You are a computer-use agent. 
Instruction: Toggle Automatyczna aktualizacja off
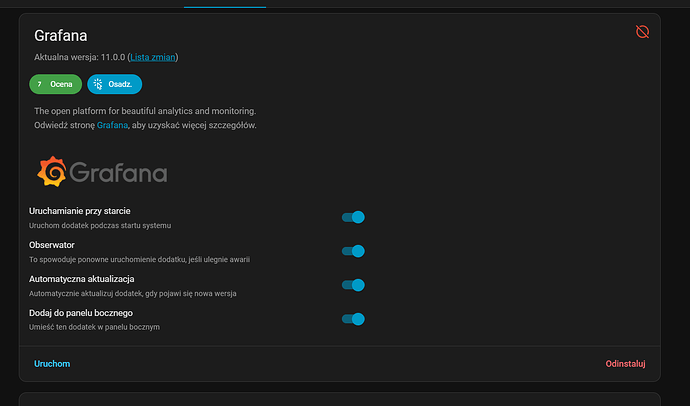point(353,285)
